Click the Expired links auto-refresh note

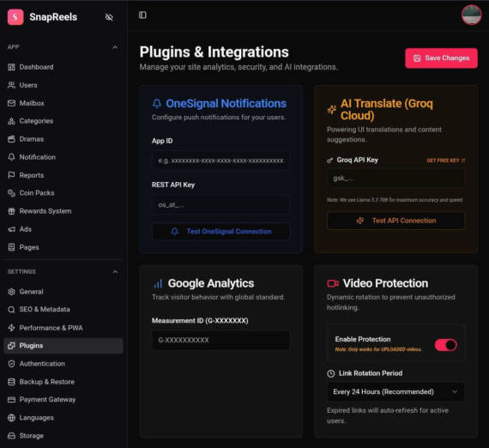[387, 415]
